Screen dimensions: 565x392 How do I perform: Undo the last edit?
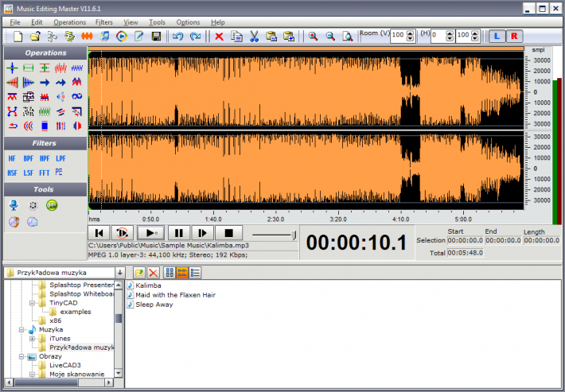pos(177,36)
